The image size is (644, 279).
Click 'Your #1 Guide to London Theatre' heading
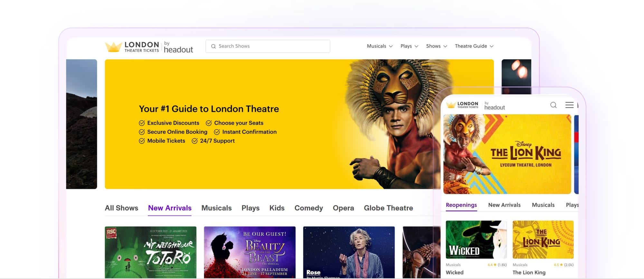coord(209,109)
